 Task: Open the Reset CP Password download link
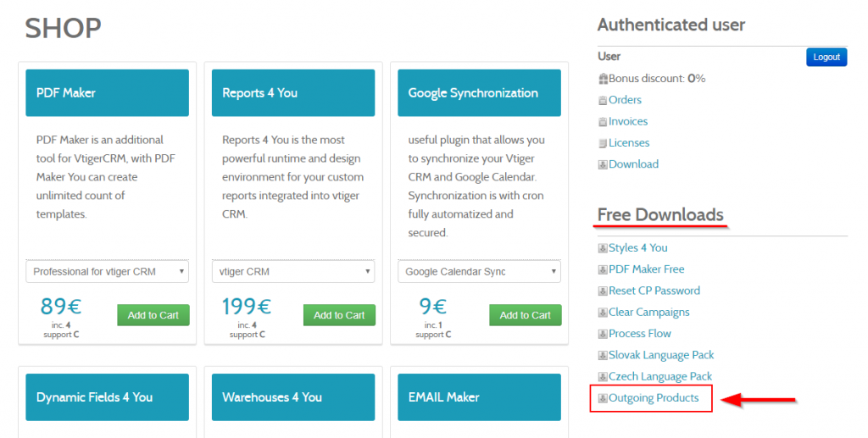[654, 291]
